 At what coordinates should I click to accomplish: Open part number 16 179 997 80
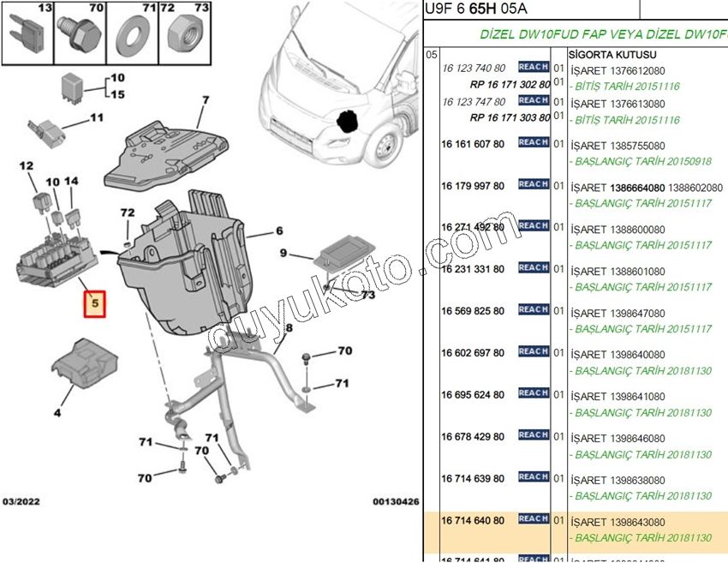(473, 186)
